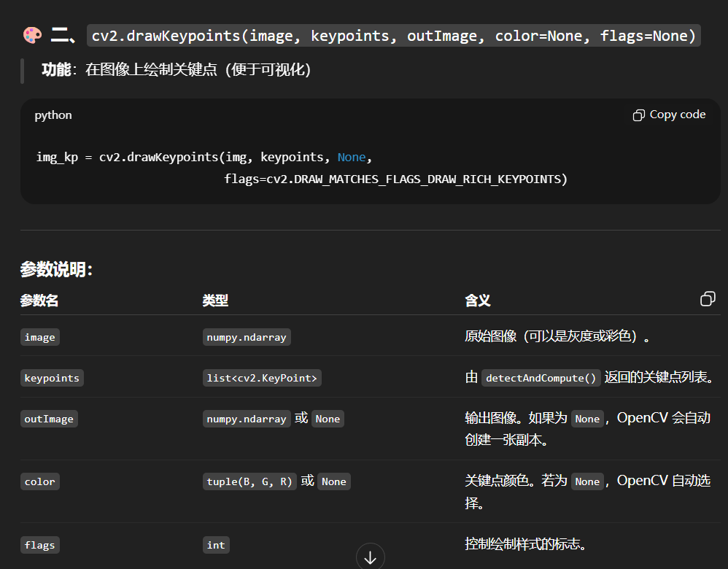Image resolution: width=728 pixels, height=569 pixels.
Task: Click the list<cv2.KeyPoint> type chip
Action: coord(262,378)
